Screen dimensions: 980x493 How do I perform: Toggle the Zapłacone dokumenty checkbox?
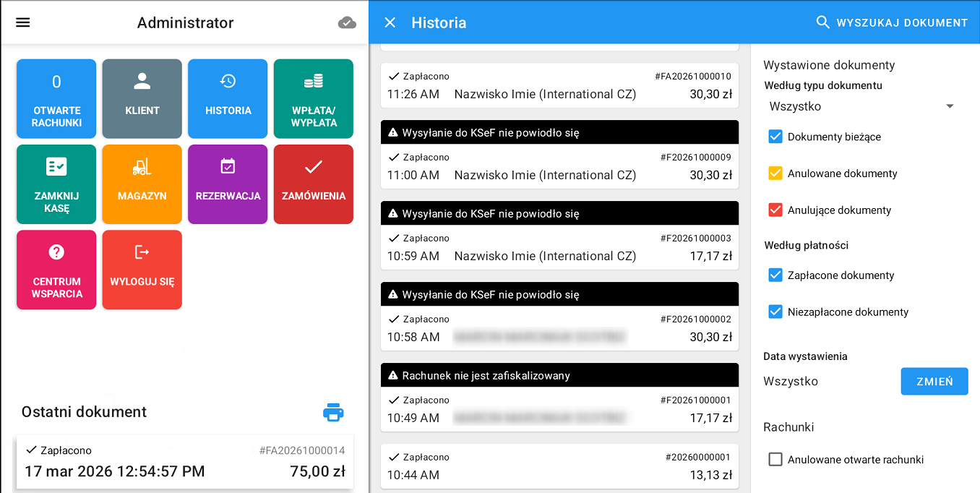(775, 275)
